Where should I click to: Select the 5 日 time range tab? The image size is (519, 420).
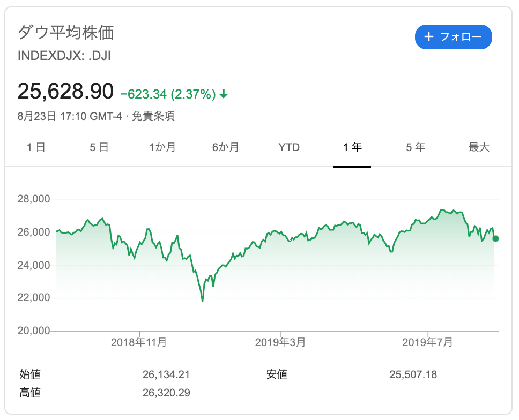[x=99, y=147]
